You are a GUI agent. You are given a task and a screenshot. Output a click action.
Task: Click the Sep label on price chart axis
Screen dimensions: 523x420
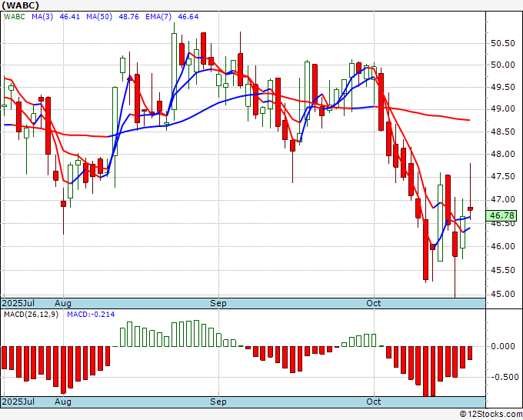pos(218,303)
